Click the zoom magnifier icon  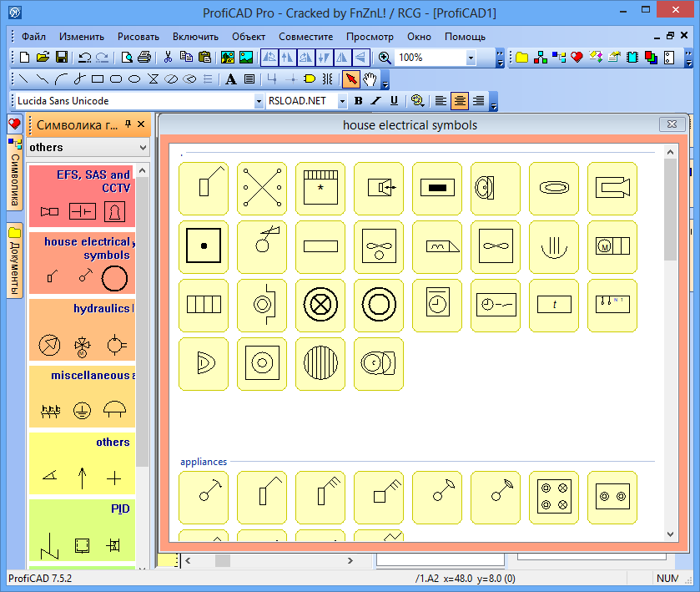point(385,58)
